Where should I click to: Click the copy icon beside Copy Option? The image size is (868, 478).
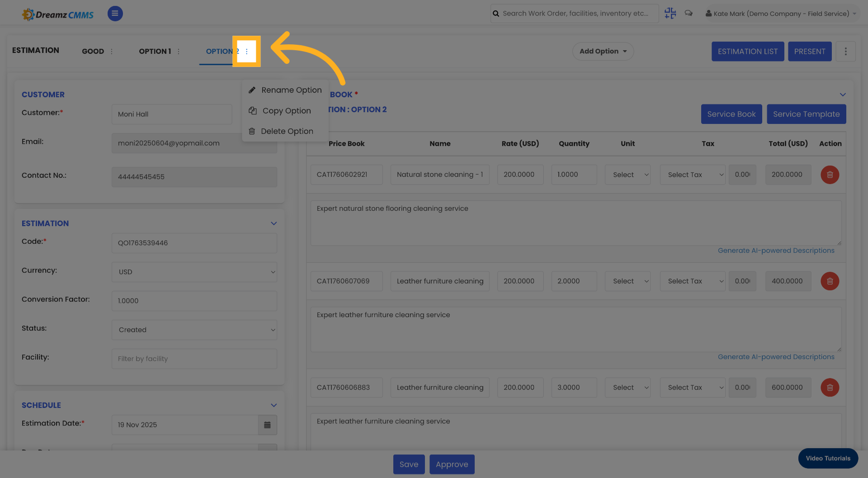pos(252,110)
